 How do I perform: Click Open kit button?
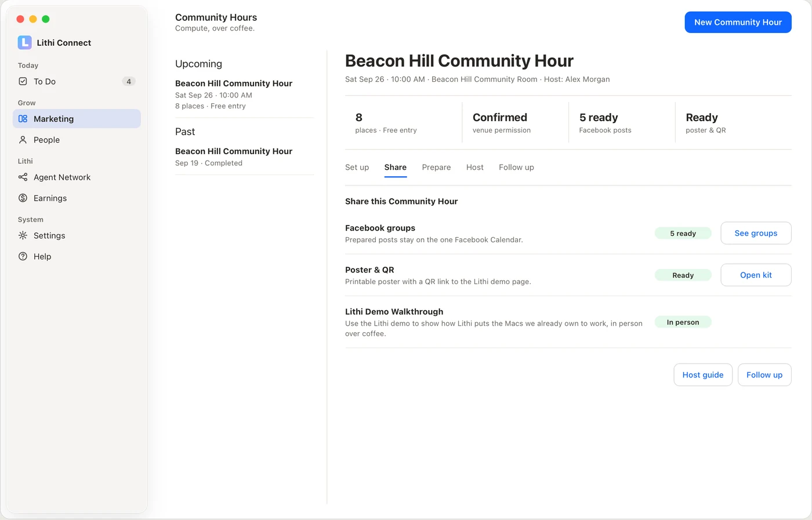(x=756, y=275)
